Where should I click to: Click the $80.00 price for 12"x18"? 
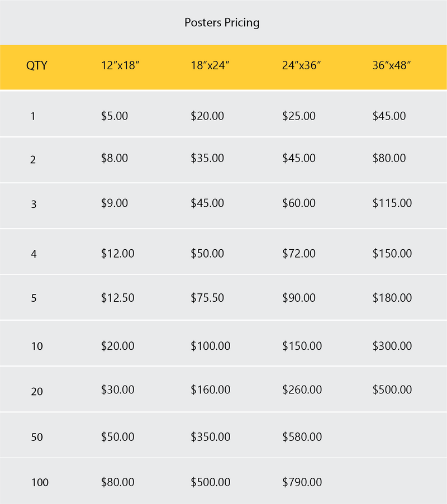point(117,482)
